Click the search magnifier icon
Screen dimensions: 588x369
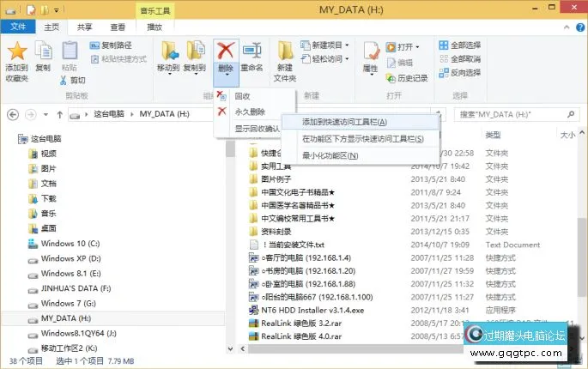571,114
